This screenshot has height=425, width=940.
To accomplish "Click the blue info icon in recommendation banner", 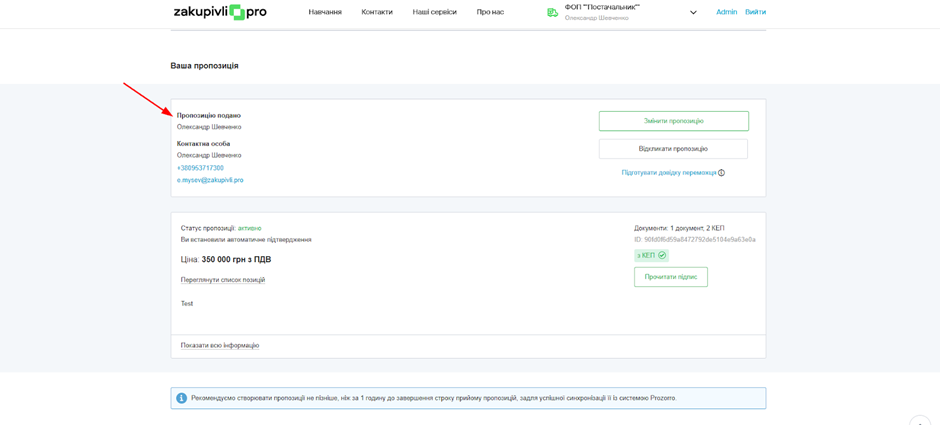I will (182, 398).
